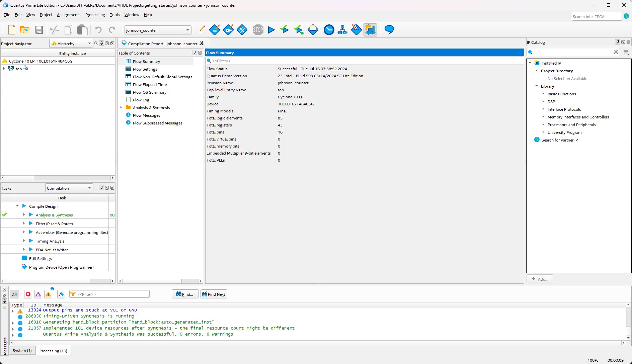Create a new file from toolbar
Viewport: 632px width, 364px height.
pos(12,30)
